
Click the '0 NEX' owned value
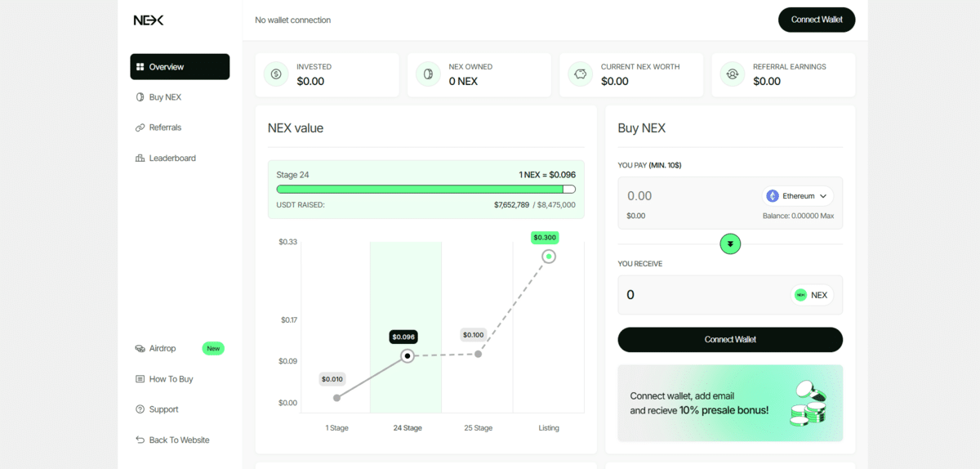463,82
